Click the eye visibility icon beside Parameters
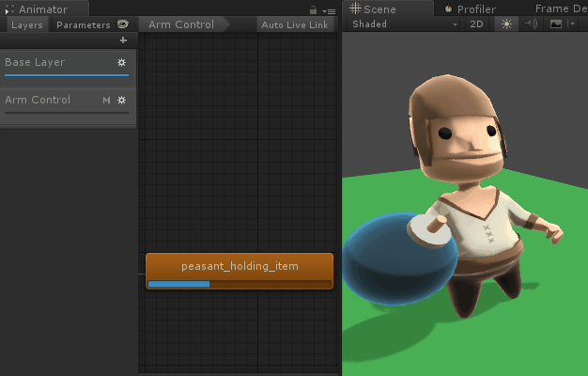The image size is (588, 376). [x=122, y=24]
